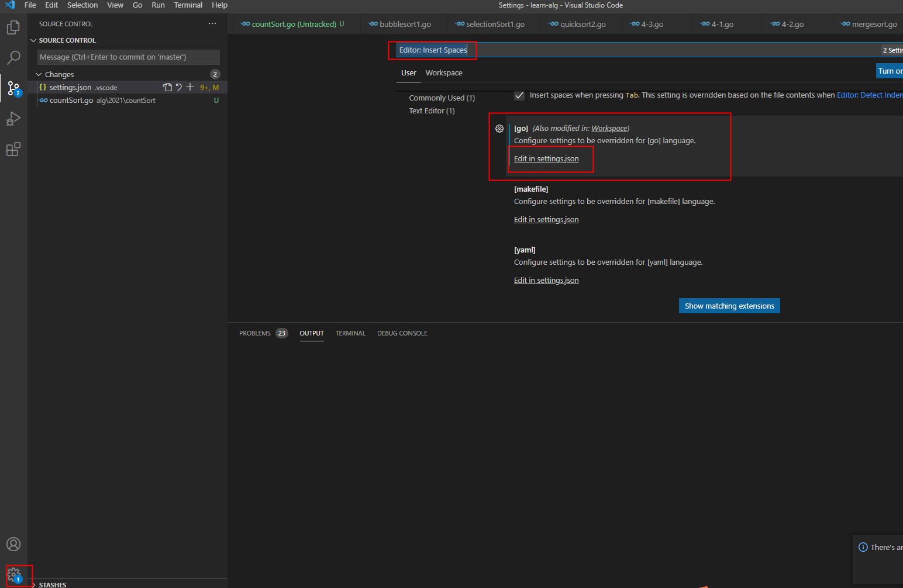Open the Extensions view in activity bar
903x588 pixels.
pyautogui.click(x=13, y=150)
